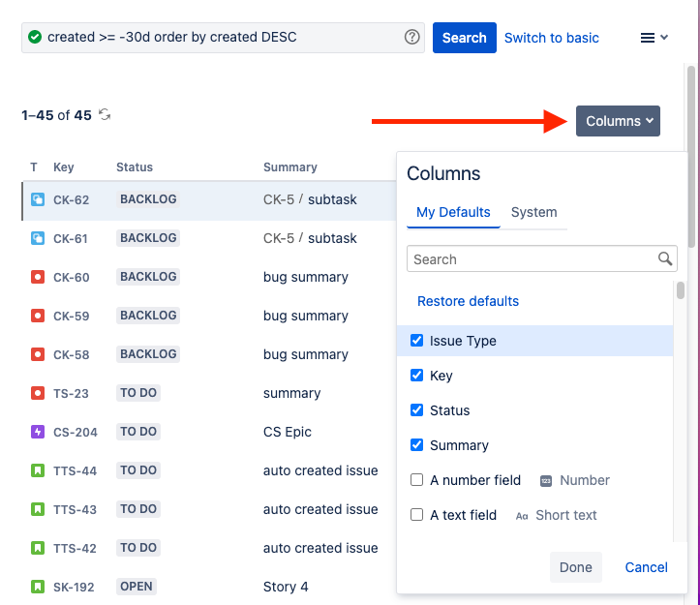
Task: Sort by the Summary column header
Action: coord(290,167)
